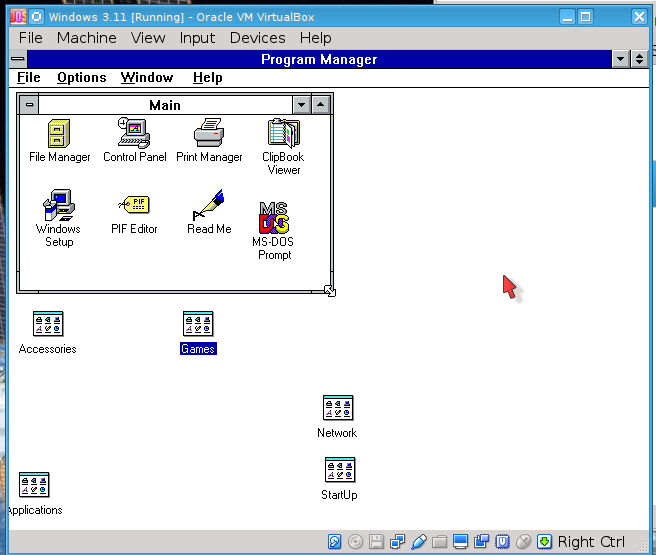Viewport: 656px width, 555px height.
Task: Select the Accessories program group icon
Action: [x=47, y=324]
